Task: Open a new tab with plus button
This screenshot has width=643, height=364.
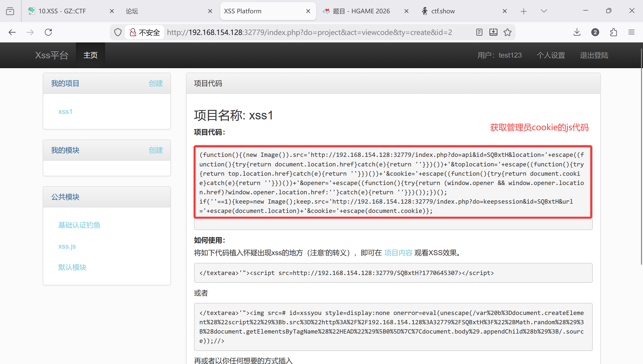Action: (524, 11)
